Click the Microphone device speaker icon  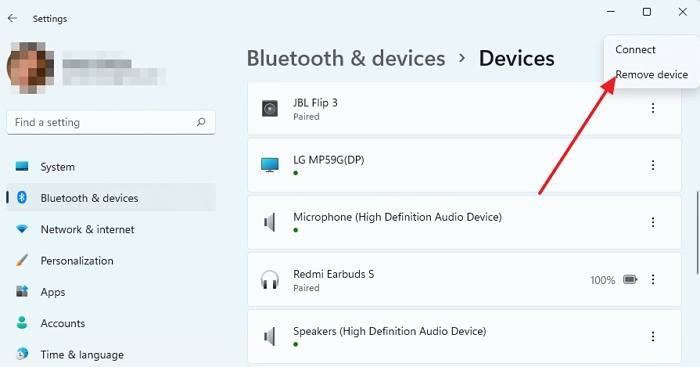pos(269,222)
